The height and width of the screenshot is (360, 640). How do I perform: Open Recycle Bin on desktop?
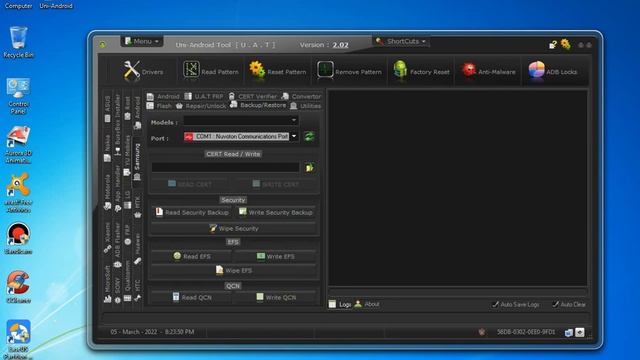[18, 42]
